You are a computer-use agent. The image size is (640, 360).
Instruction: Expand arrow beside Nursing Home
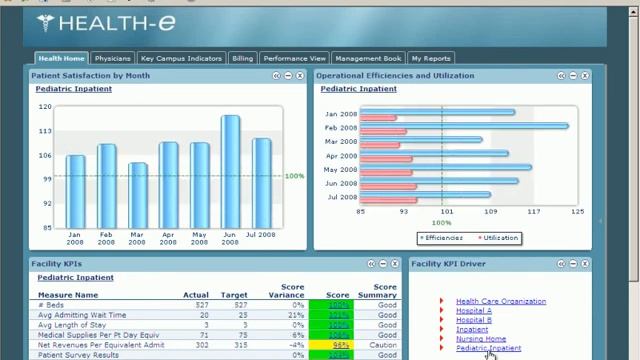point(441,338)
